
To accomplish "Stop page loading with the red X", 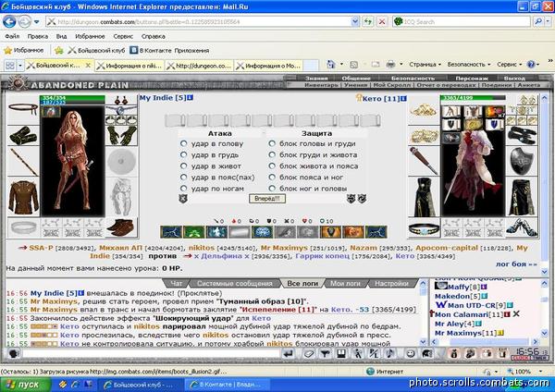I will (382, 22).
